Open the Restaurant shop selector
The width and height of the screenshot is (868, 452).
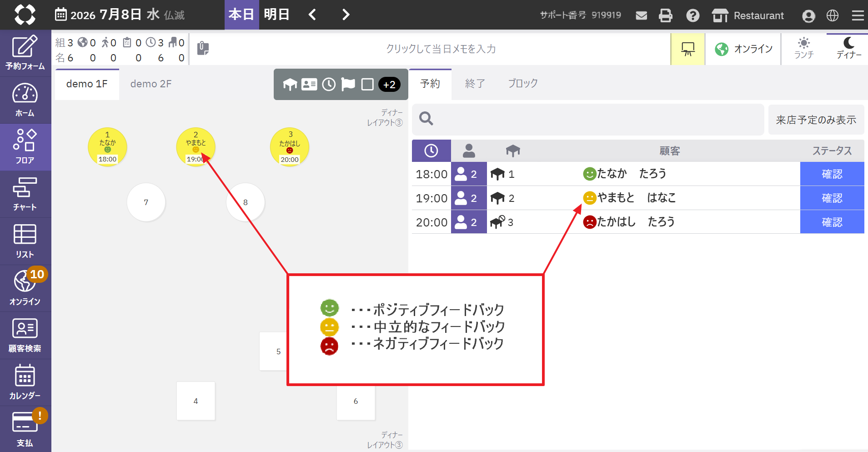coord(748,15)
